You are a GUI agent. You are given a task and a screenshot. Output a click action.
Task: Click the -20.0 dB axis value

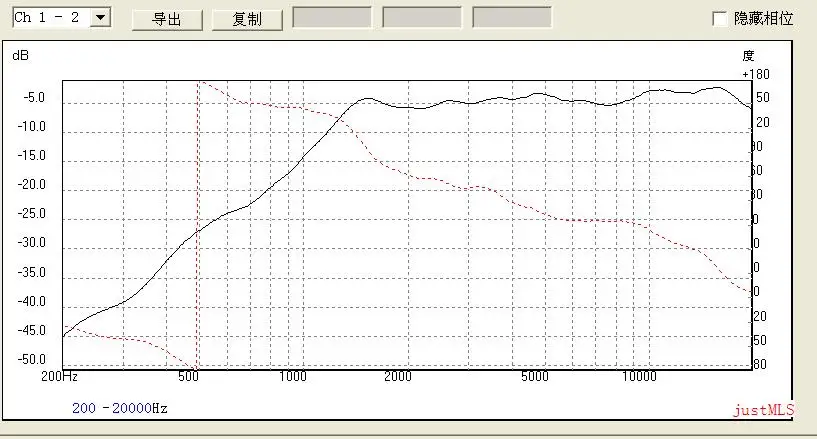pos(31,184)
